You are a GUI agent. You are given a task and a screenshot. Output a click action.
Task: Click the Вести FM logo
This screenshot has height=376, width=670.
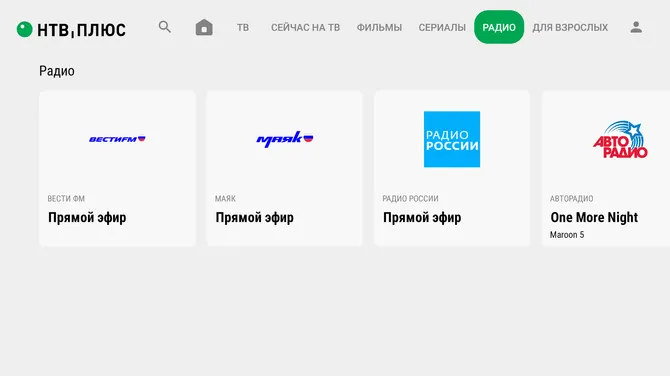pyautogui.click(x=117, y=139)
